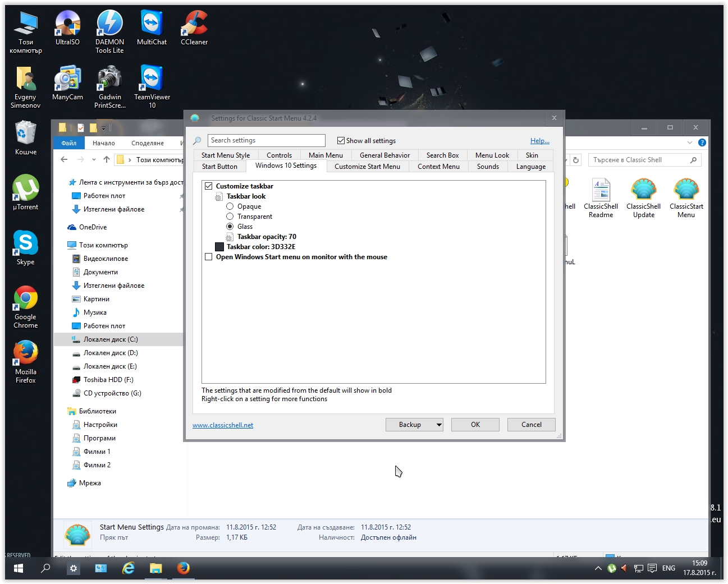Click the Backup button

coord(410,425)
